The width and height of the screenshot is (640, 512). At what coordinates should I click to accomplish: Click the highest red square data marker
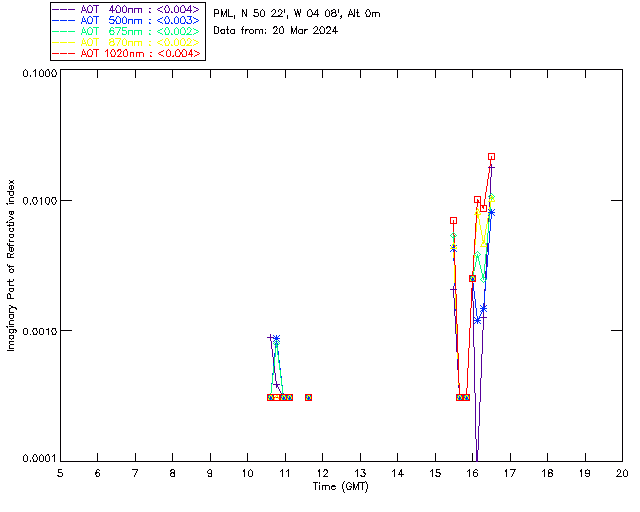[x=491, y=157]
